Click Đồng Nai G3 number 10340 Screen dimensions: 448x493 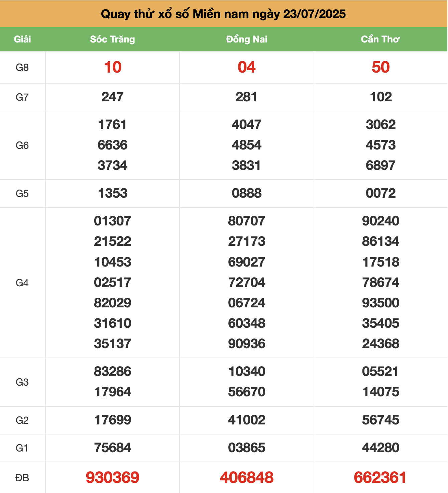pos(247,372)
